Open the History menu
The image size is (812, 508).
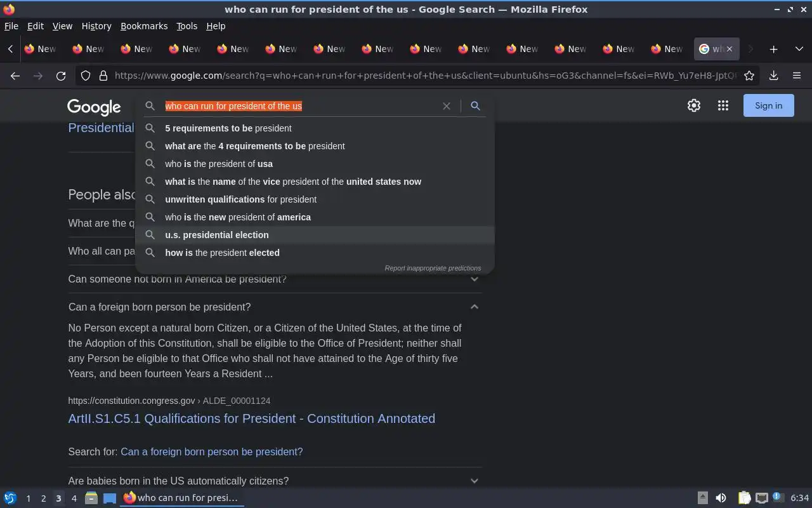[96, 26]
